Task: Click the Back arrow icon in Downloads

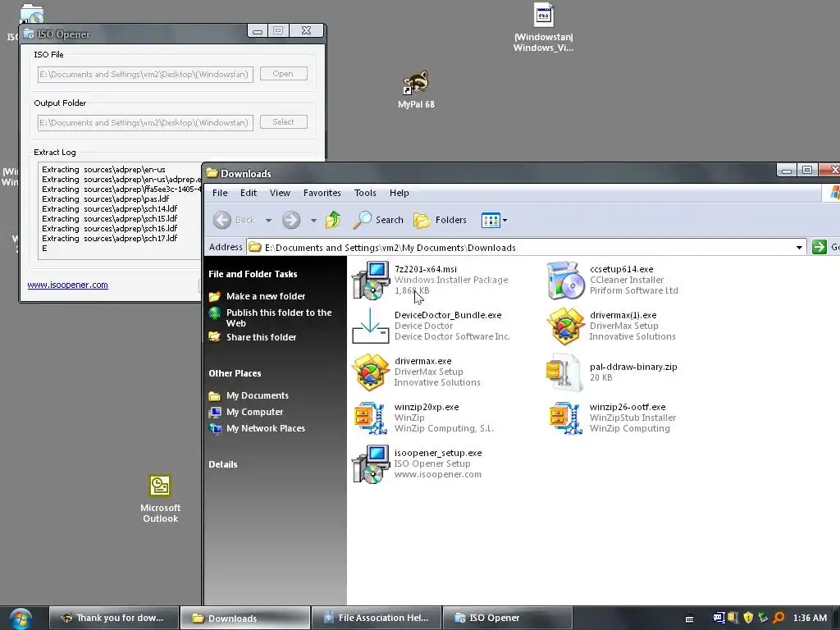Action: coord(222,220)
